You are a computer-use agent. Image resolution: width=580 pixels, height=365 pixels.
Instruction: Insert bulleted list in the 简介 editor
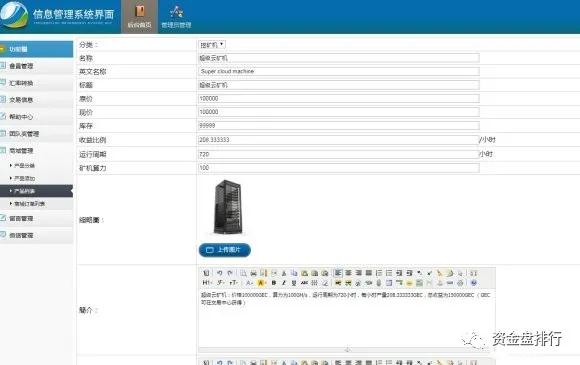coord(389,273)
